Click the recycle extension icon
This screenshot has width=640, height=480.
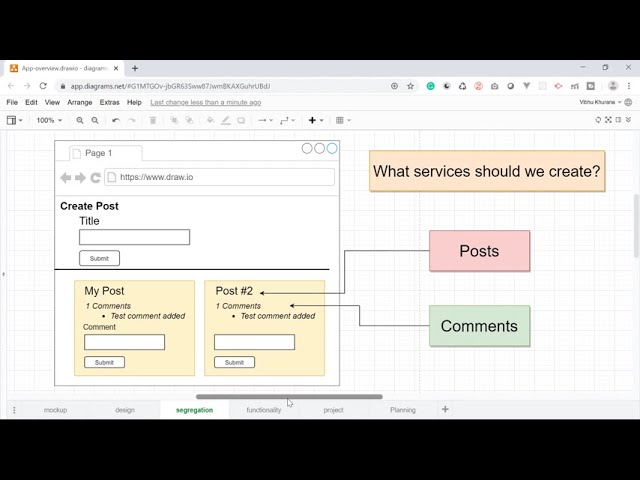pyautogui.click(x=462, y=86)
